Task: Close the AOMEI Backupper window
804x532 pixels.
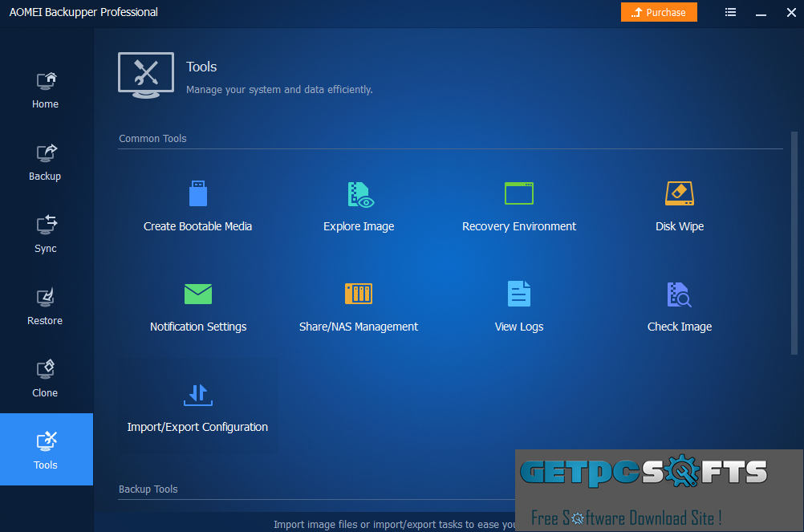Action: (791, 12)
